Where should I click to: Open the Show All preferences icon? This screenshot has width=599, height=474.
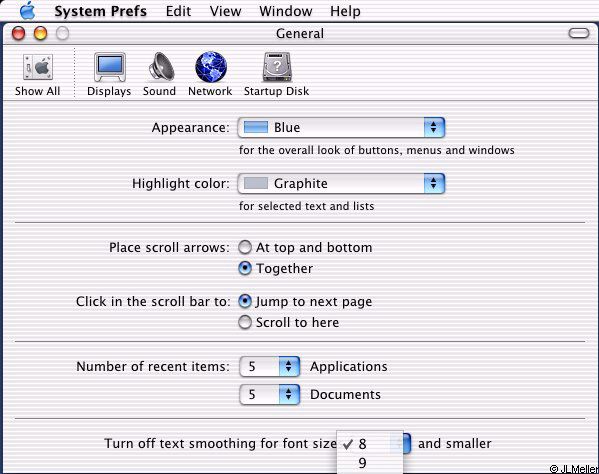[37, 74]
